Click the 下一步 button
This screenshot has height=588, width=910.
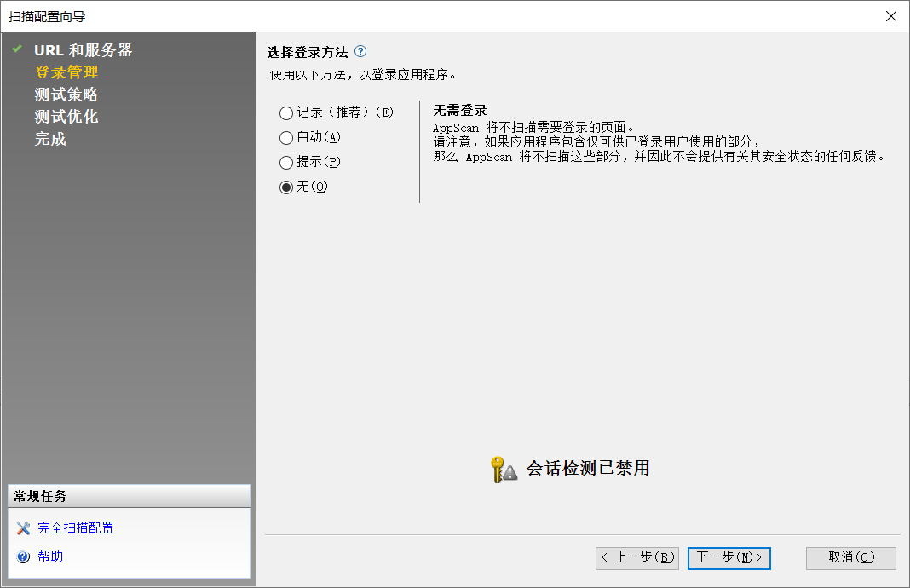(x=729, y=558)
